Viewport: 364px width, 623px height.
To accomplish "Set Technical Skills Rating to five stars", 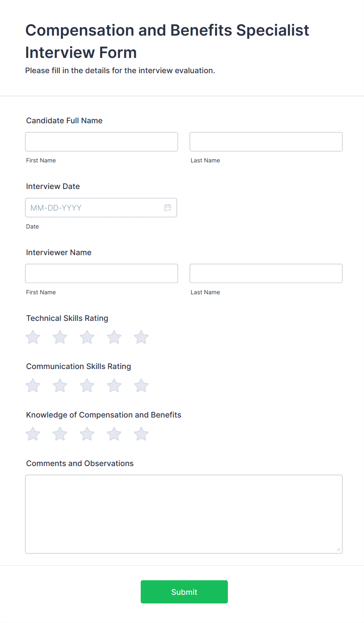I will click(x=141, y=337).
